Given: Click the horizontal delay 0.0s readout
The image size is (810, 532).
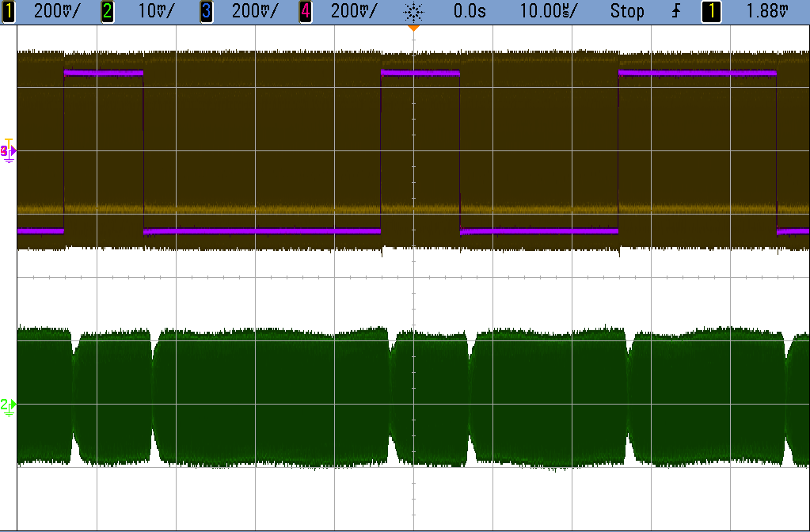Looking at the screenshot, I should click(470, 11).
